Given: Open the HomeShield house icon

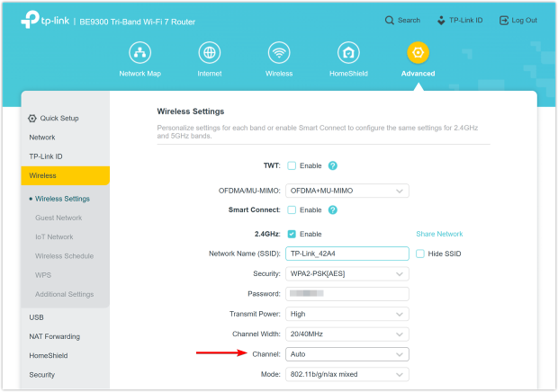Looking at the screenshot, I should coord(348,53).
